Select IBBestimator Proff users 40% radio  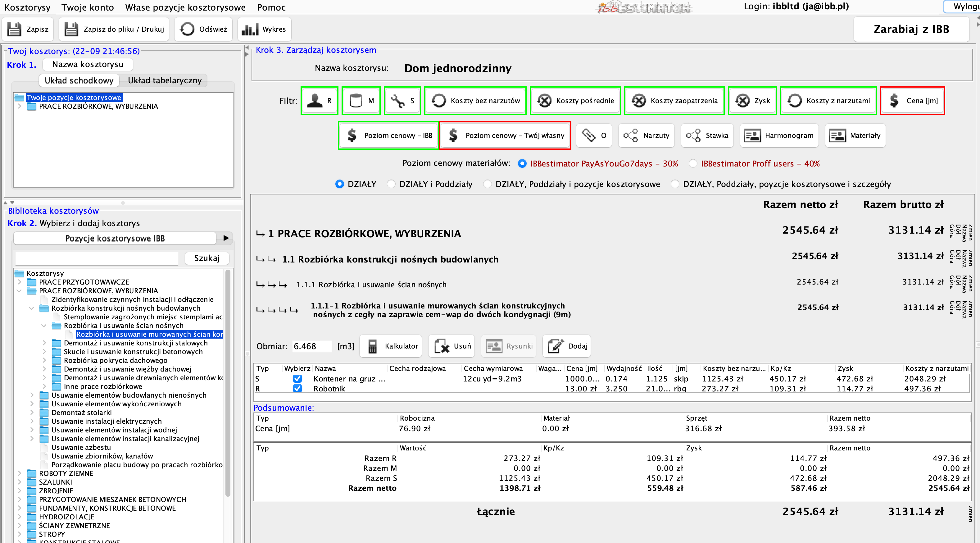(693, 164)
